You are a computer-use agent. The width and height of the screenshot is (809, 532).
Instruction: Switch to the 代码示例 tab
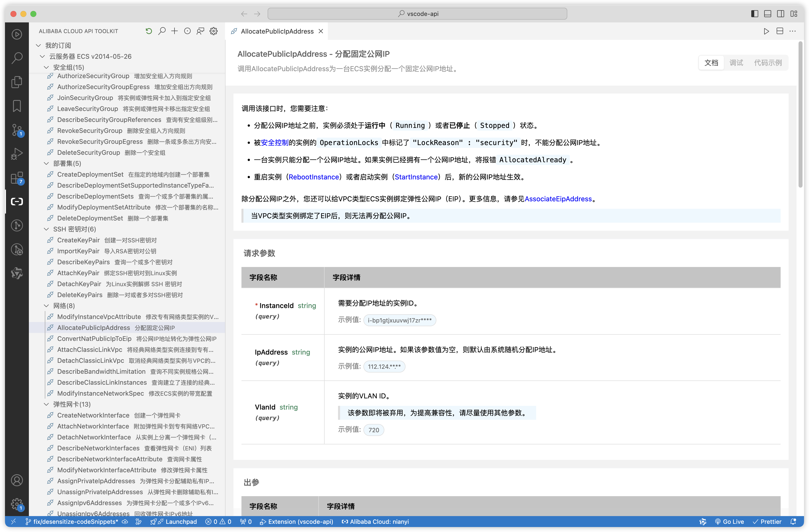(768, 62)
